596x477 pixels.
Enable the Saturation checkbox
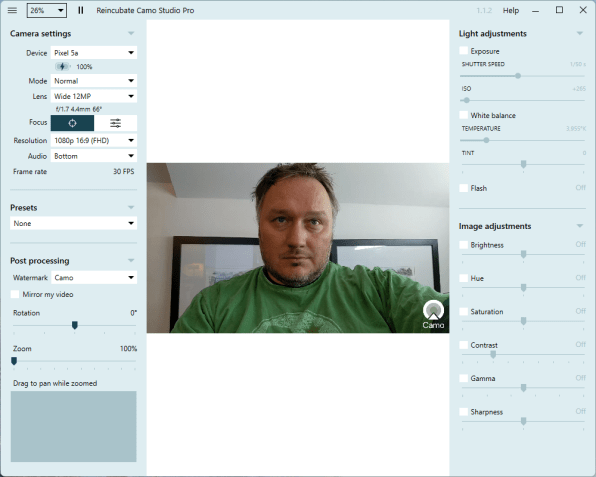point(463,312)
